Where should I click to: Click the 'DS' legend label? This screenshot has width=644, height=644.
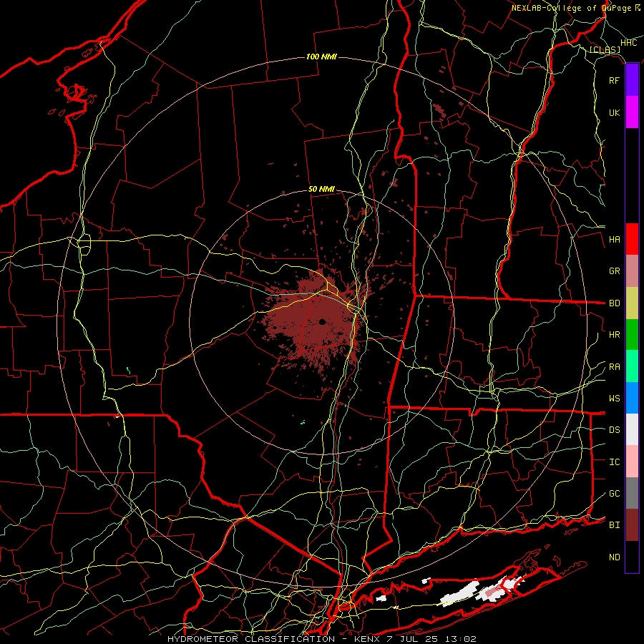[x=615, y=430]
